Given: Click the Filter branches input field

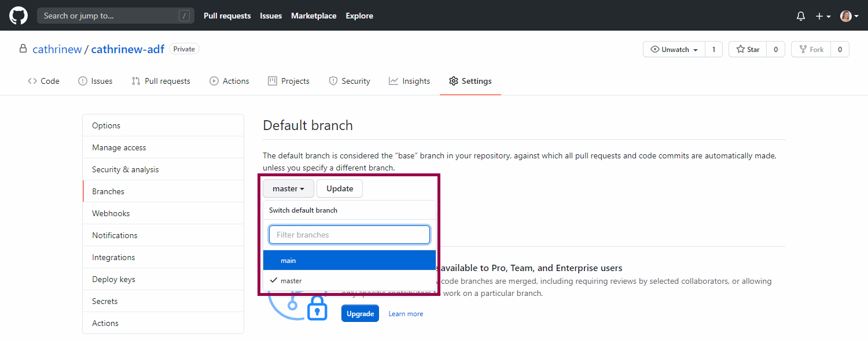Looking at the screenshot, I should (x=349, y=235).
